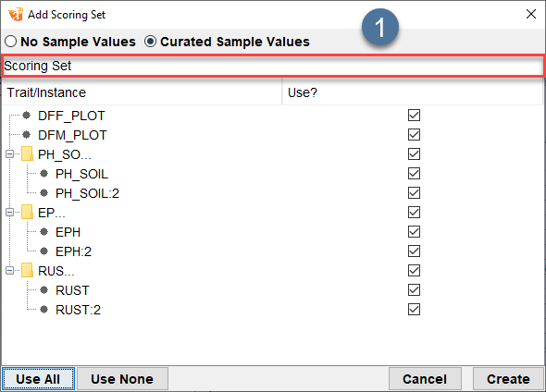Choose the No Sample Values option

(70, 42)
